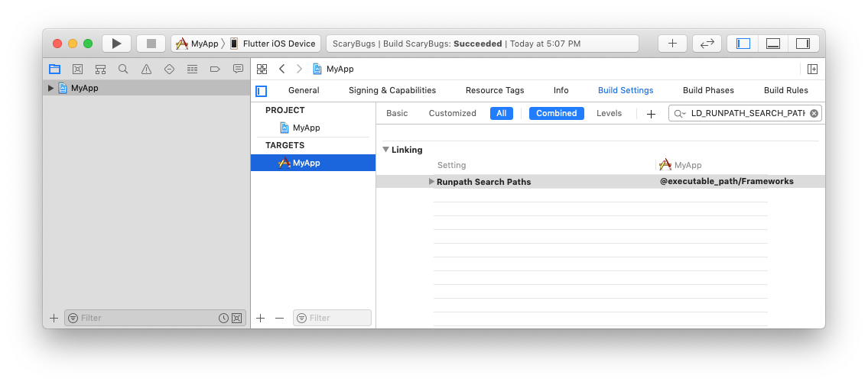Click MyApp in the jump bar
The height and width of the screenshot is (385, 868).
click(x=333, y=70)
